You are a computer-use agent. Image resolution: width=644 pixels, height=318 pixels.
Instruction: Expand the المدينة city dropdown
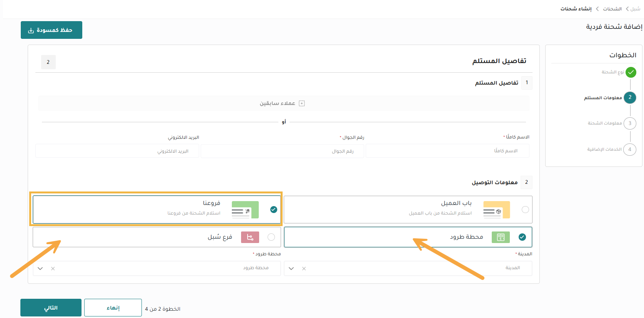(291, 268)
